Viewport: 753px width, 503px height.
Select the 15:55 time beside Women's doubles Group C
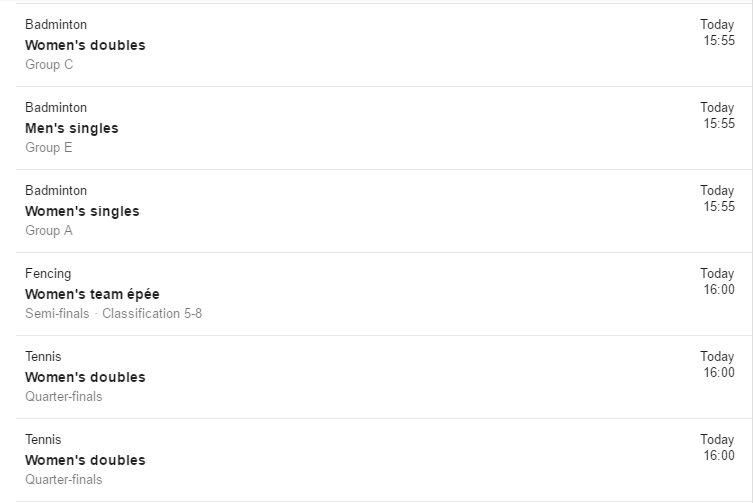(x=719, y=40)
